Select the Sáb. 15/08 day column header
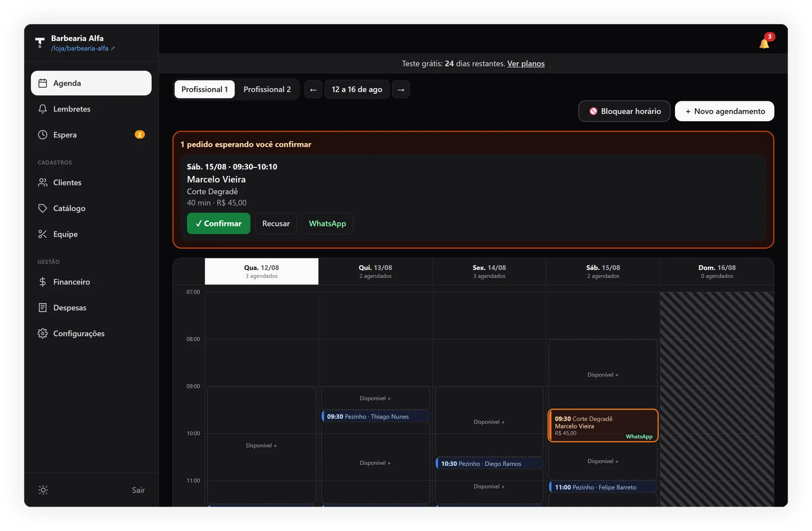The image size is (812, 531). click(x=603, y=271)
